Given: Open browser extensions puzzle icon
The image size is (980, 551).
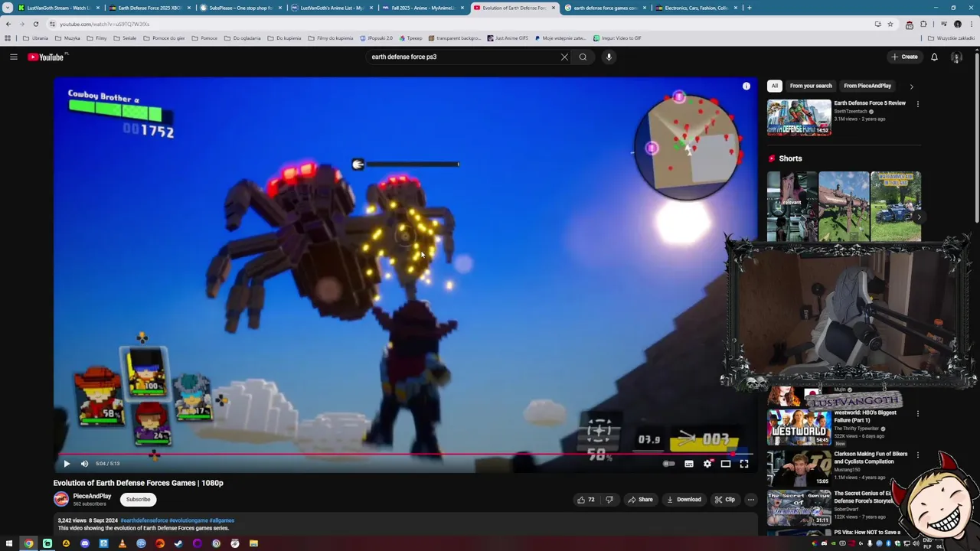Looking at the screenshot, I should (923, 24).
